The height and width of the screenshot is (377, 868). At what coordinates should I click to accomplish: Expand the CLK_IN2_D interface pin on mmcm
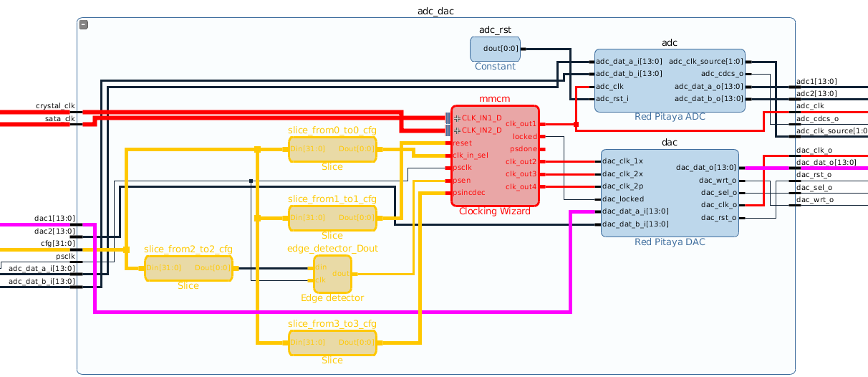click(457, 130)
